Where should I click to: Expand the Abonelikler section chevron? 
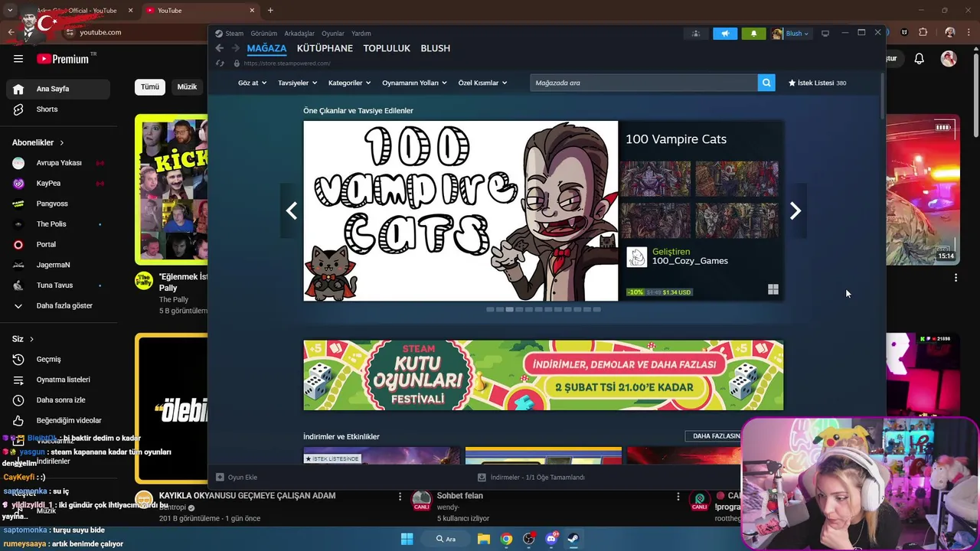coord(62,142)
